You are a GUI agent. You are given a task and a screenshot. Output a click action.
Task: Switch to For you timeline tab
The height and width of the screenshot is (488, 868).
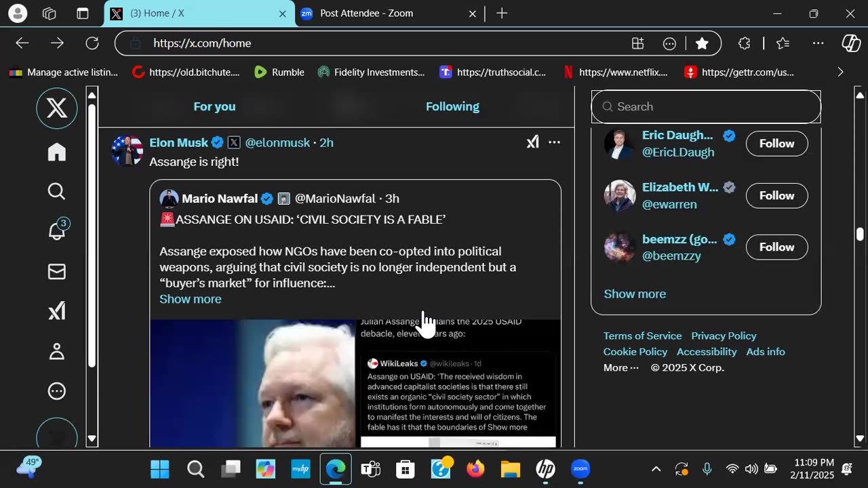(214, 106)
